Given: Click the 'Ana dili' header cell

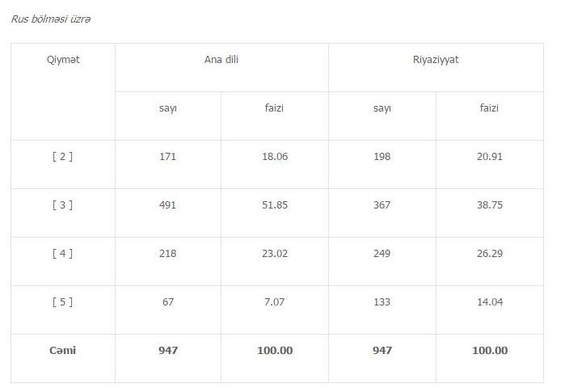Looking at the screenshot, I should tap(221, 60).
